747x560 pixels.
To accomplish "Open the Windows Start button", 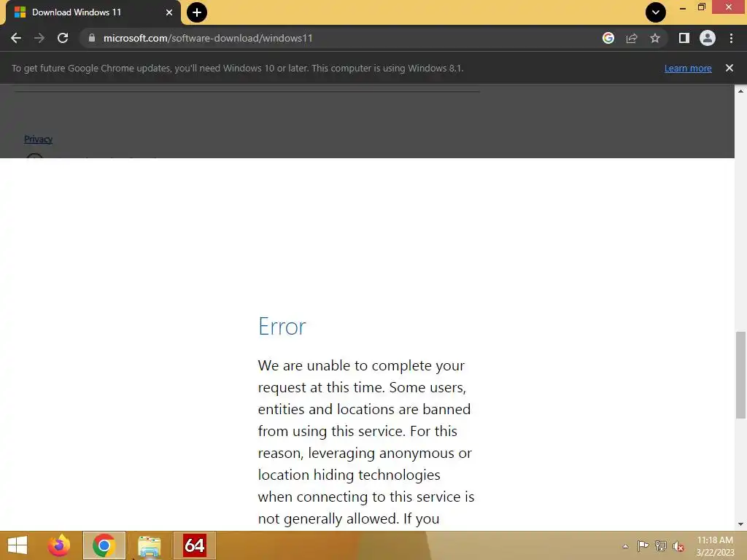I will (x=18, y=545).
